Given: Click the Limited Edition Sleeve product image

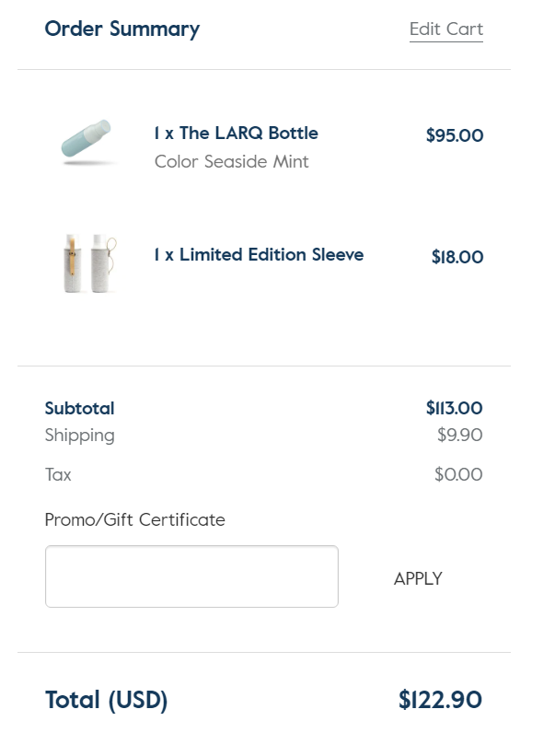Looking at the screenshot, I should pyautogui.click(x=88, y=262).
